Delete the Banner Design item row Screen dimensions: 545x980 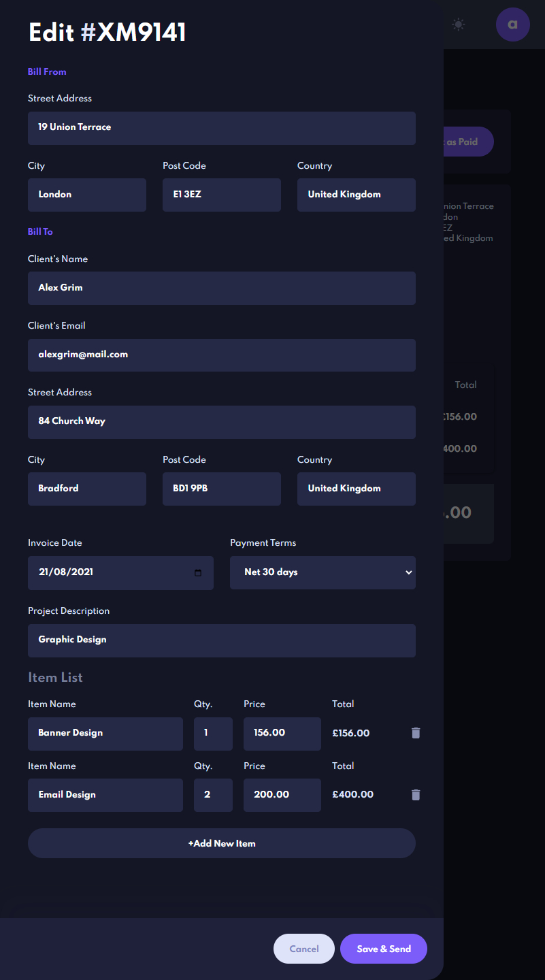[416, 733]
